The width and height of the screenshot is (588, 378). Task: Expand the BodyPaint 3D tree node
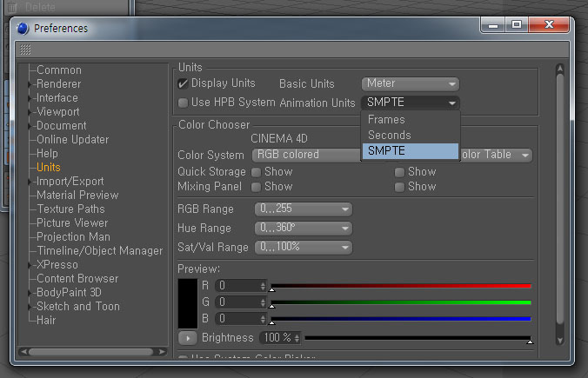pyautogui.click(x=30, y=293)
